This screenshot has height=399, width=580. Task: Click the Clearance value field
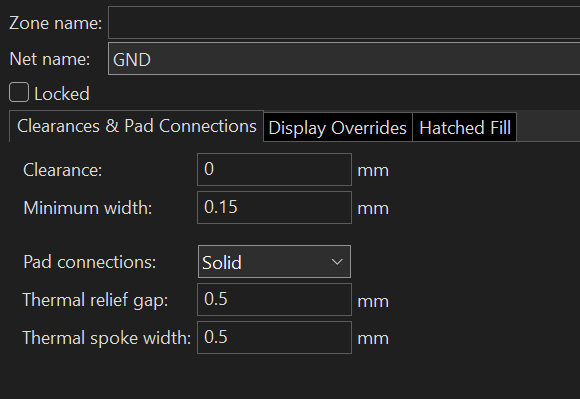[x=274, y=169]
